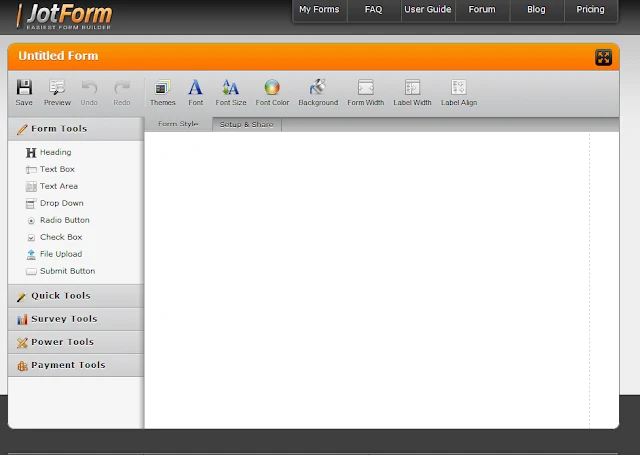Expand the Survey Tools section
640x455 pixels.
[63, 319]
